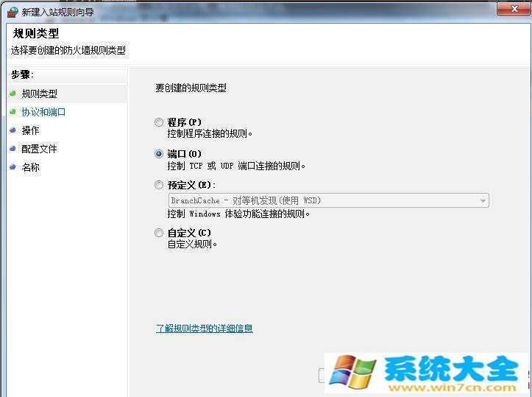Click the 步骤: heading in the sidebar
The image size is (532, 397).
[x=22, y=74]
